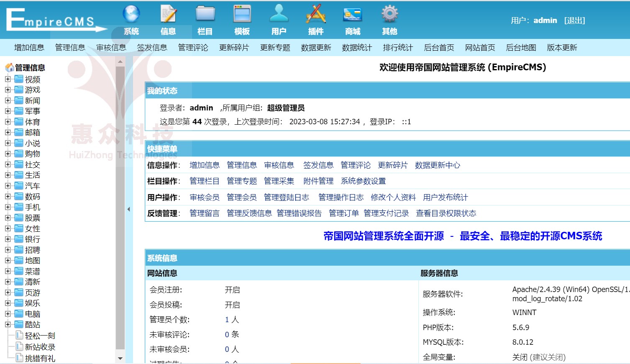This screenshot has width=630, height=364.
Task: Open 管理支付记录 quick link
Action: (386, 213)
